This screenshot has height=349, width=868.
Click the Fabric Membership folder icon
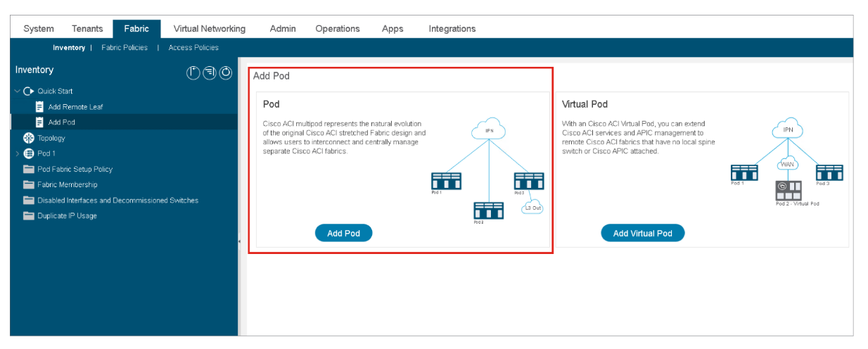point(29,185)
